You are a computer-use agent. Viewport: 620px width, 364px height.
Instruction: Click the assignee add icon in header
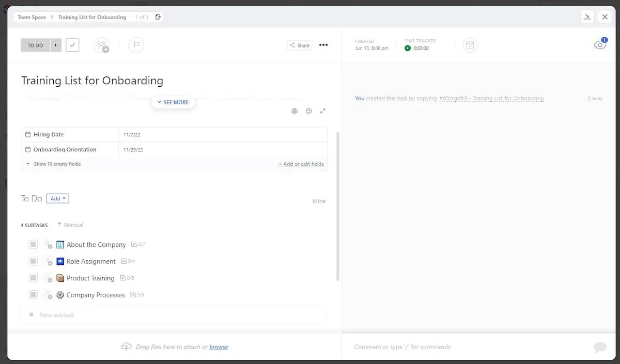[102, 45]
